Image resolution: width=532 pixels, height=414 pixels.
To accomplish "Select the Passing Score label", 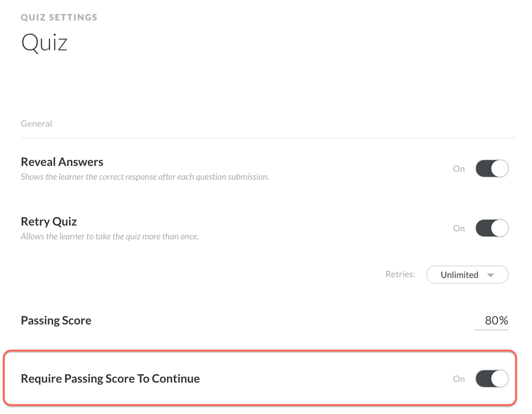I will click(x=56, y=320).
